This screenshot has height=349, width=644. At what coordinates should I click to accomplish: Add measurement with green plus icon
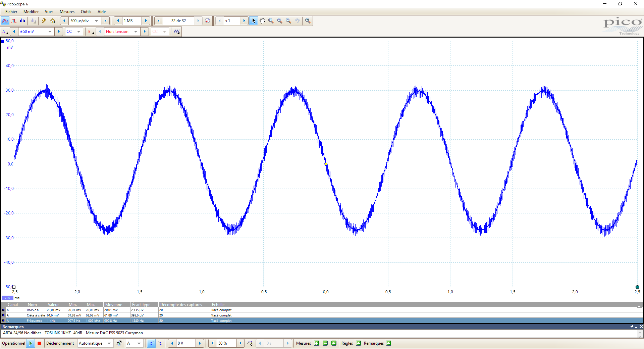(316, 343)
